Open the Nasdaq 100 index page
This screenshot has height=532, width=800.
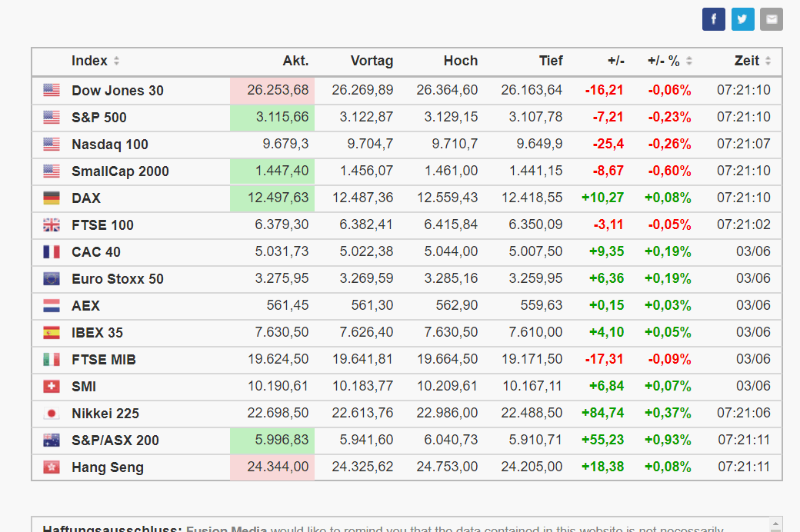pyautogui.click(x=110, y=145)
